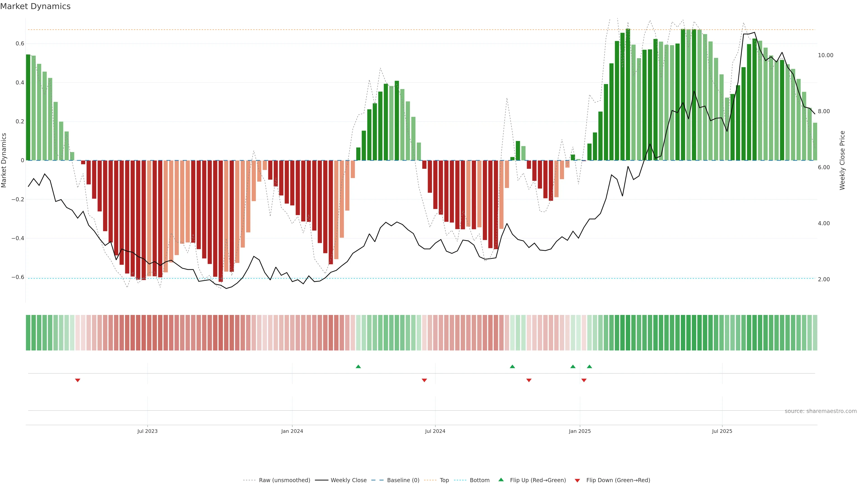Click the Flip Up triangle icon in legend
The image size is (868, 488).
pyautogui.click(x=501, y=480)
